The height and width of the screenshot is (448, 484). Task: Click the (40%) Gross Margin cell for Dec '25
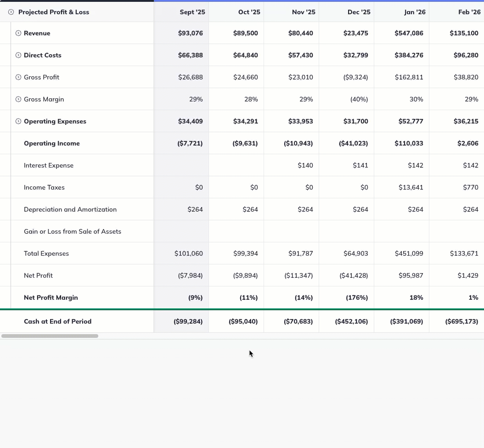coord(359,99)
